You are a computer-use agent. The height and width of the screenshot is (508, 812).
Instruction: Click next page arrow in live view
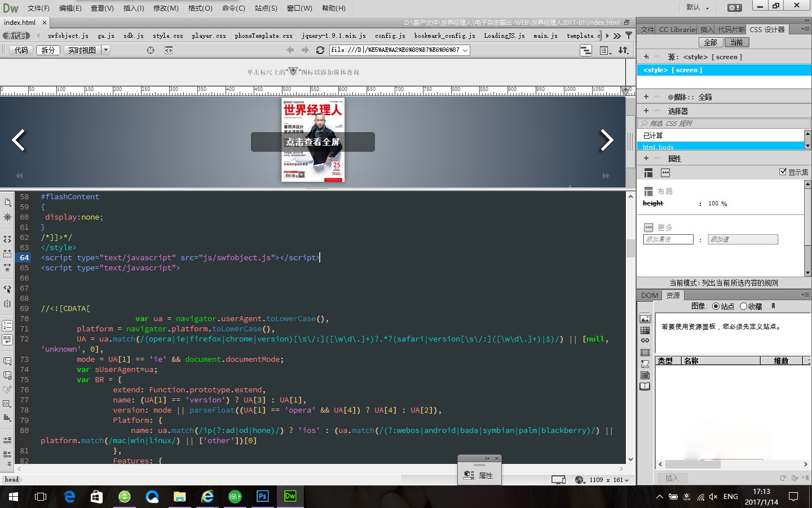607,140
